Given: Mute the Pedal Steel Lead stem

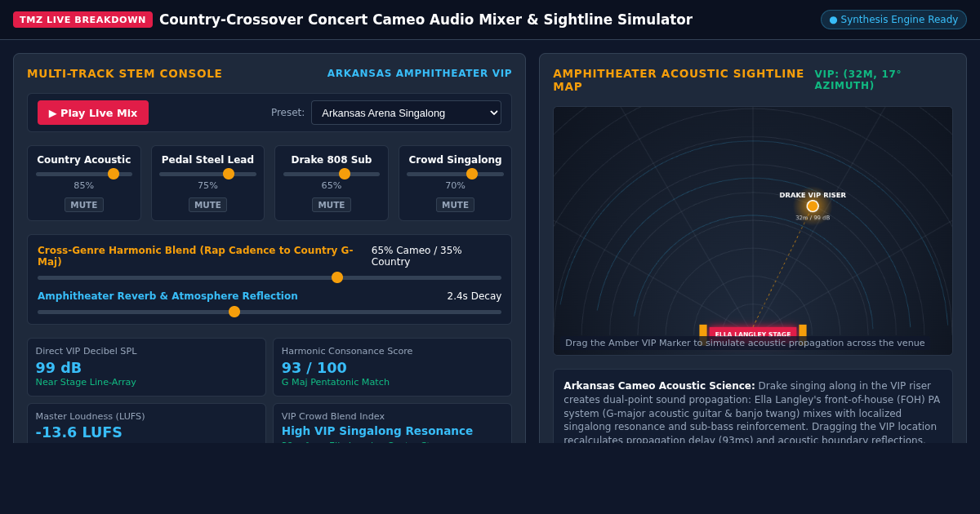Looking at the screenshot, I should [x=207, y=205].
